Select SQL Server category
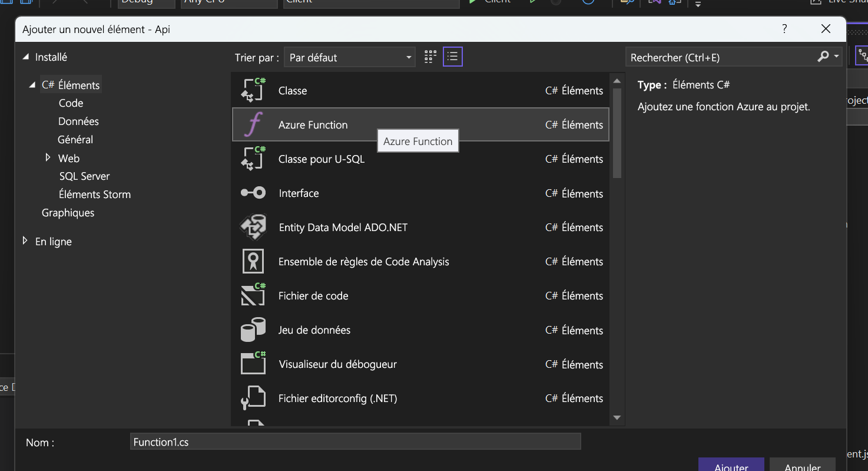Viewport: 868px width, 471px height. pos(84,176)
